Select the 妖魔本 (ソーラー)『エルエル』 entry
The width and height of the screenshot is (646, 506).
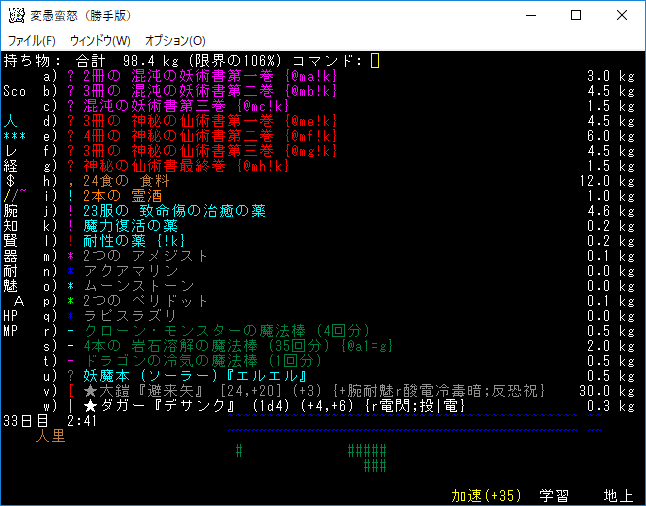click(x=170, y=376)
